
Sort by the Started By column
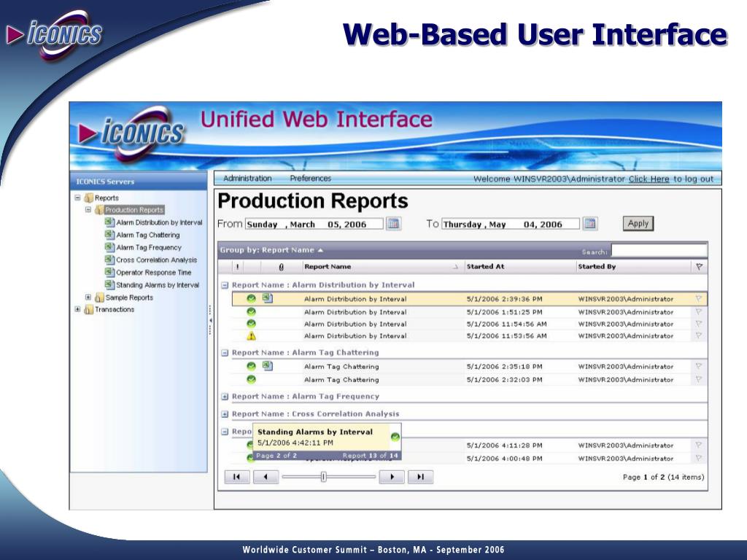point(597,267)
